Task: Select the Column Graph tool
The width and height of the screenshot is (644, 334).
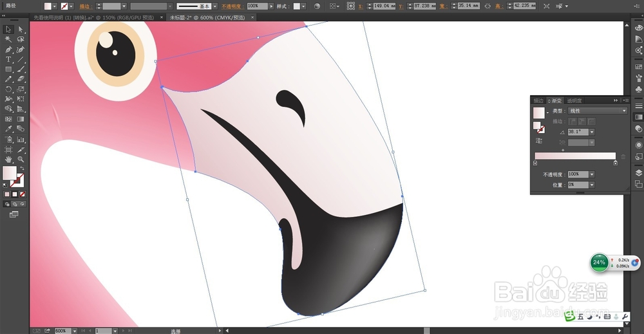Action: tap(21, 140)
